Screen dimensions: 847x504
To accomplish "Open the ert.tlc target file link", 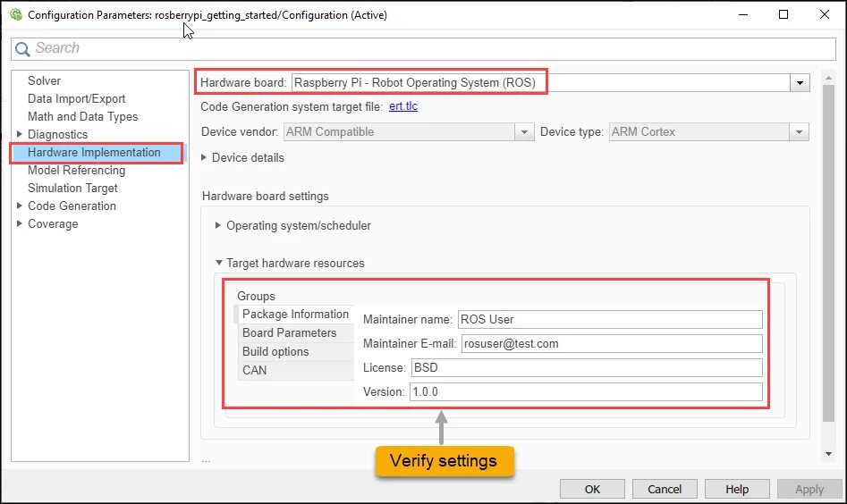I will [x=403, y=106].
